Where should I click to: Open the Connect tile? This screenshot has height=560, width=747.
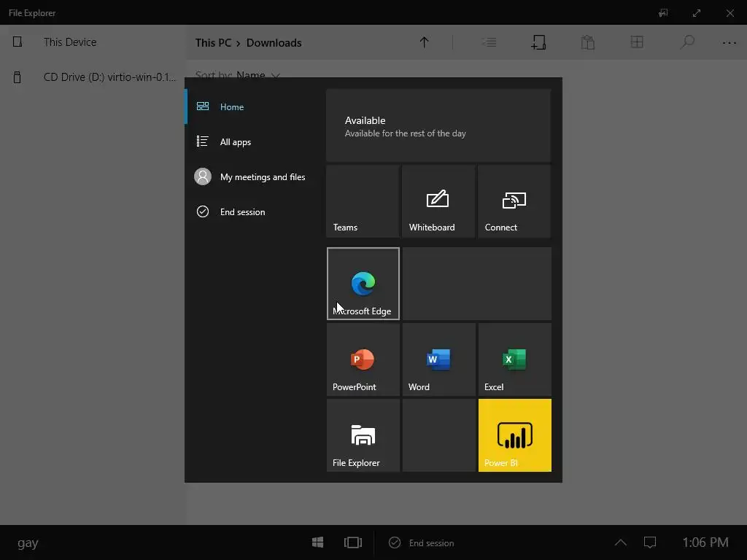pyautogui.click(x=514, y=201)
